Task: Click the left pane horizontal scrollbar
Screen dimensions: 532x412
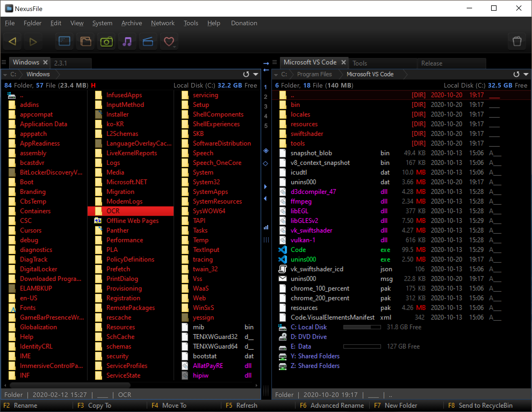Action: [x=70, y=385]
